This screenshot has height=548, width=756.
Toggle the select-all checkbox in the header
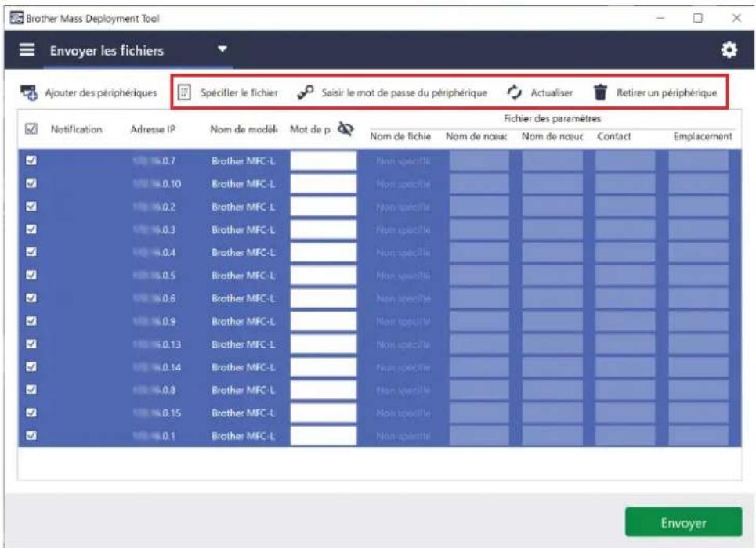tap(31, 128)
